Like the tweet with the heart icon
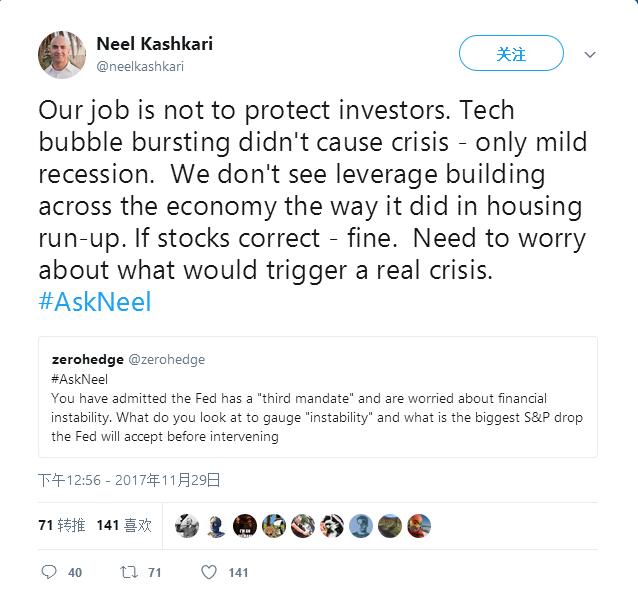This screenshot has height=603, width=638. pyautogui.click(x=208, y=572)
